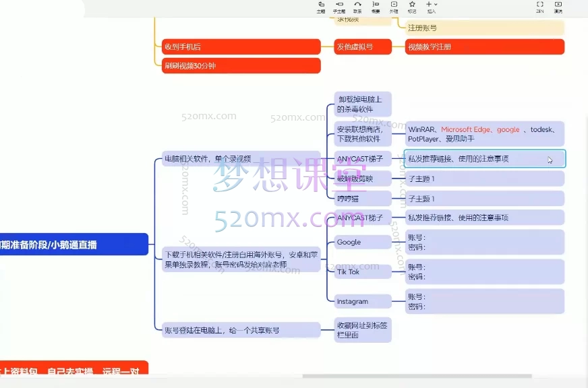Click the red 视频教学注册 node
Viewport: 588px width, 388px height.
[x=484, y=46]
